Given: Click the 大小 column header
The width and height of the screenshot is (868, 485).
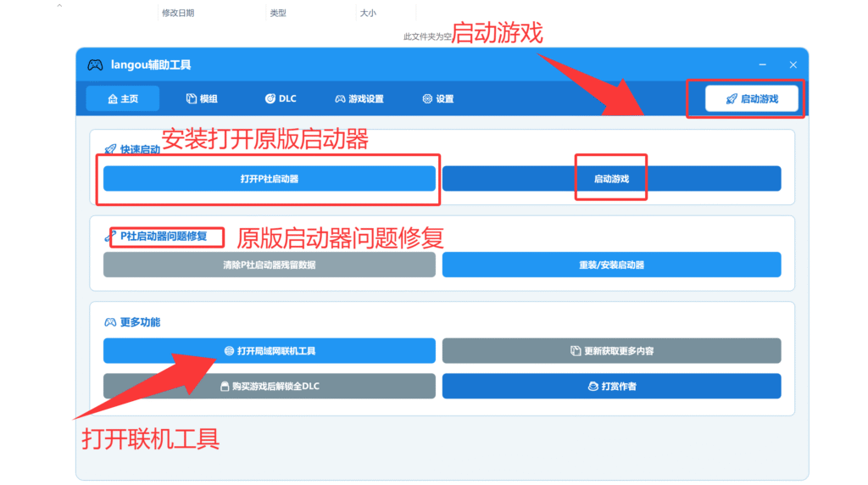Looking at the screenshot, I should [x=368, y=13].
